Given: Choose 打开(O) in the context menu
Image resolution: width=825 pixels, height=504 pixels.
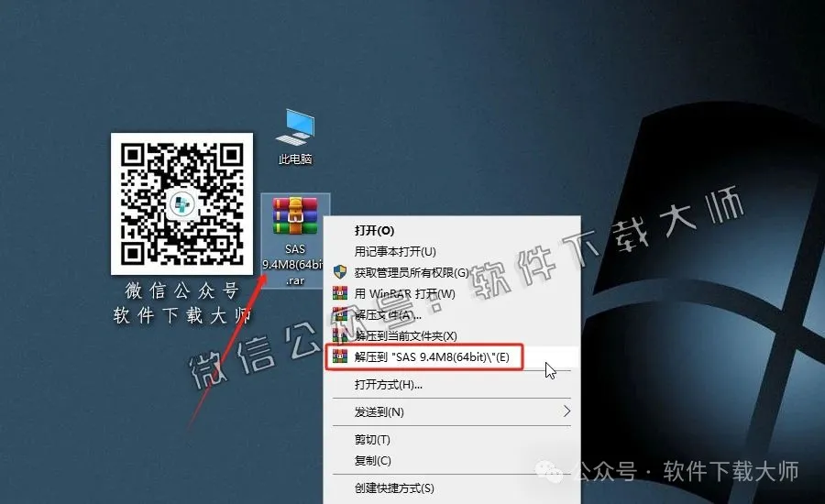Looking at the screenshot, I should click(x=452, y=230).
